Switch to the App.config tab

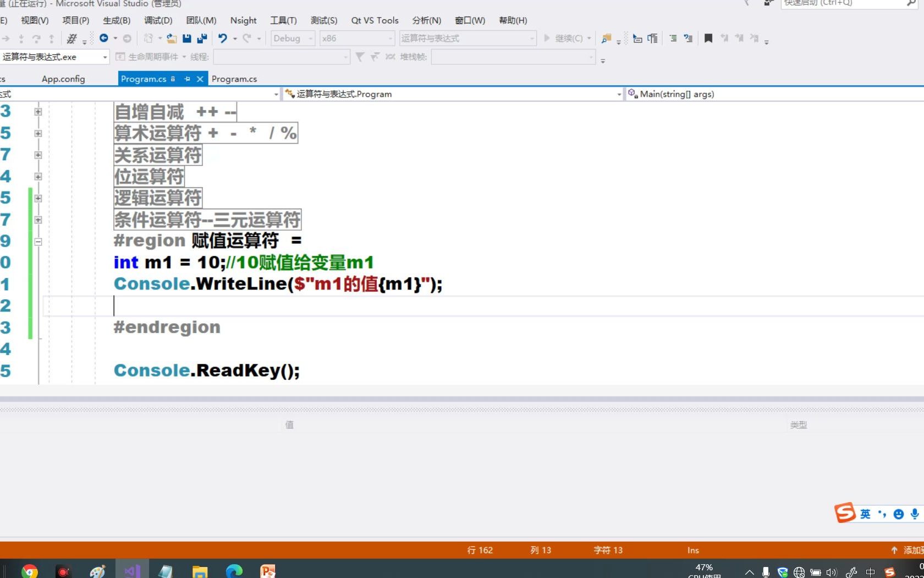tap(63, 79)
